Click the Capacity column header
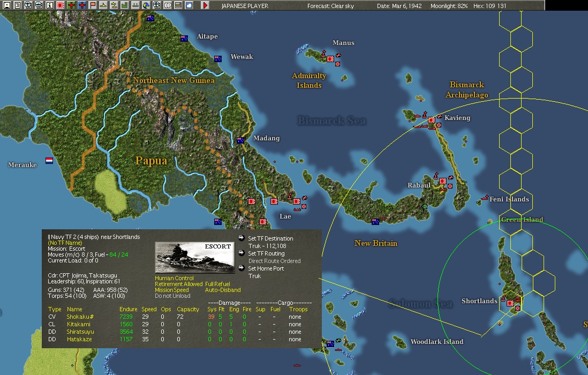The image size is (588, 375). pyautogui.click(x=188, y=309)
